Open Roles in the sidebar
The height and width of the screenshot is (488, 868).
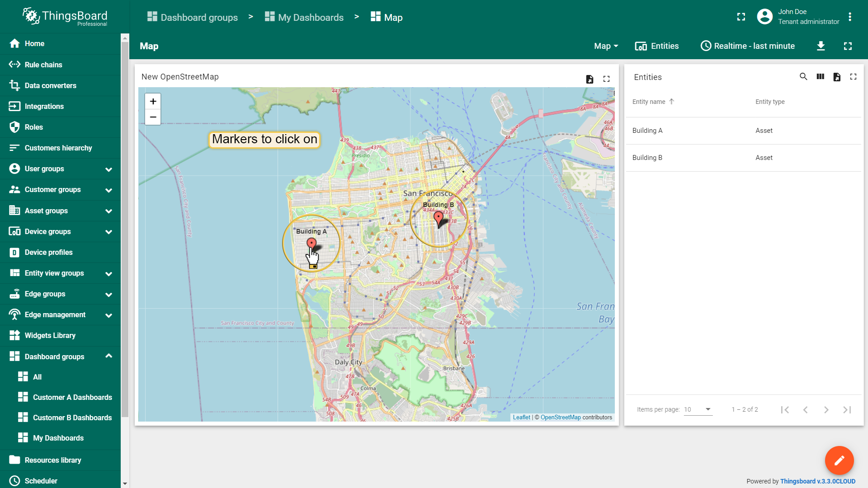point(60,127)
